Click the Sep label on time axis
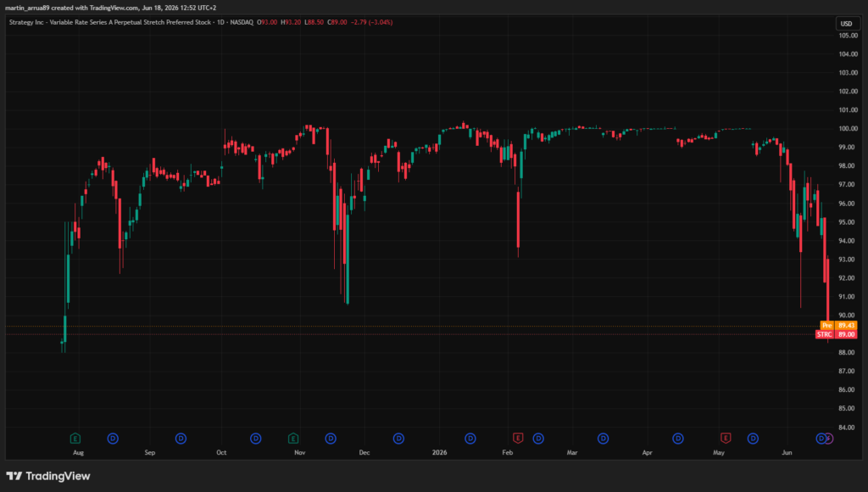The width and height of the screenshot is (868, 492). 150,453
